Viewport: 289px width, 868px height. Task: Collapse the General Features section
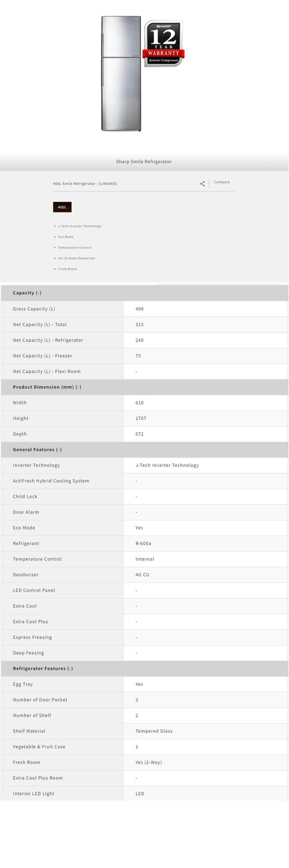37,449
